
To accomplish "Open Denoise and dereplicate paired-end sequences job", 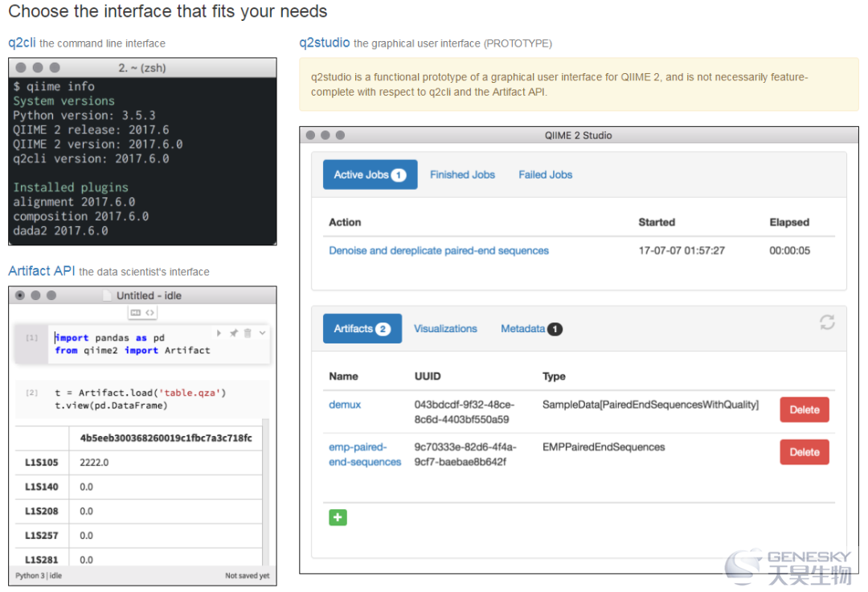I will [439, 250].
